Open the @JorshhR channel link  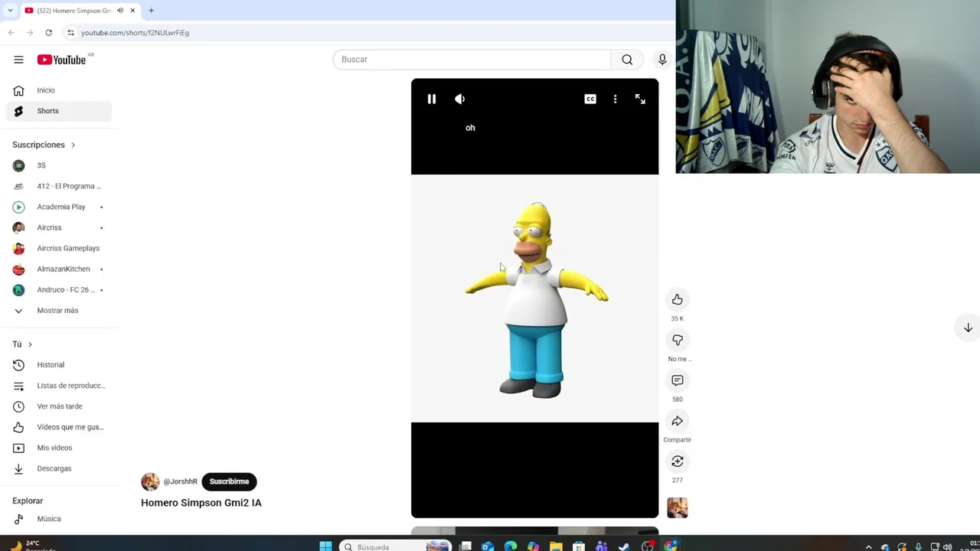pyautogui.click(x=181, y=481)
